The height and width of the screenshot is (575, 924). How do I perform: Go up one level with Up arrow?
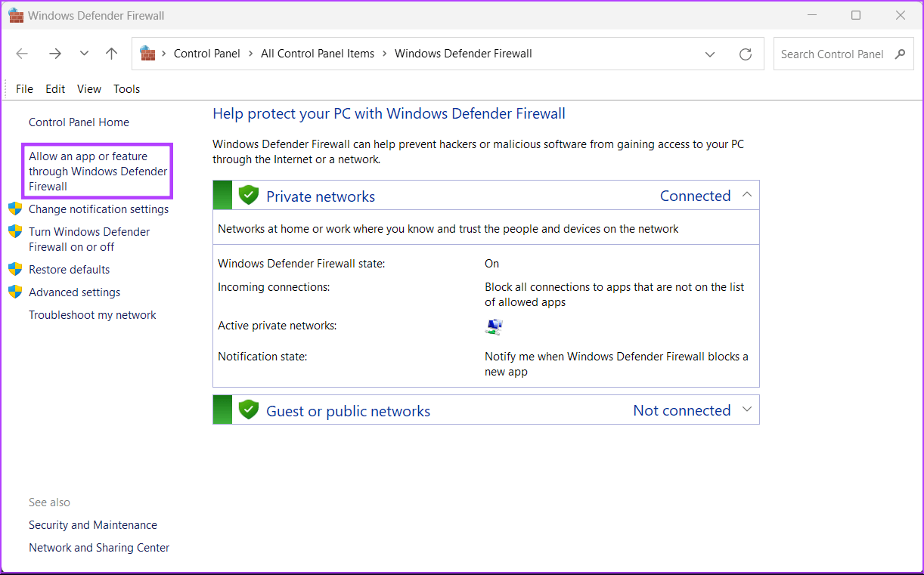click(x=112, y=54)
